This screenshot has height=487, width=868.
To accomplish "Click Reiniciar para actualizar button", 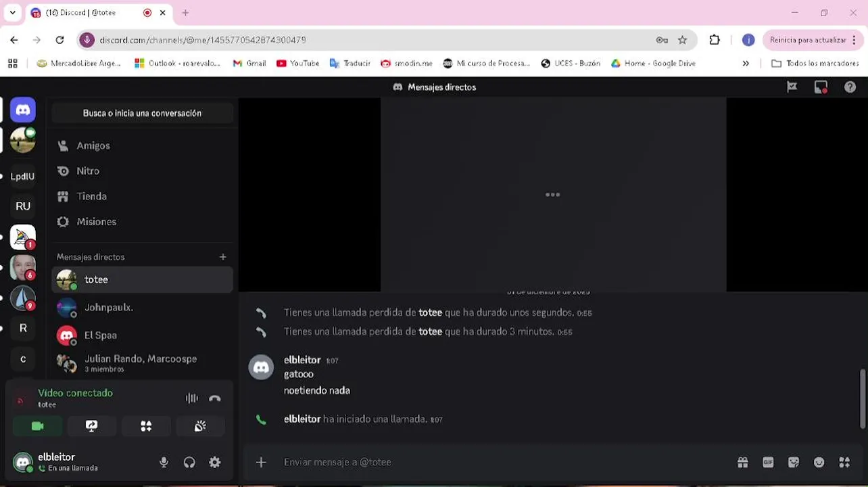I will coord(814,40).
